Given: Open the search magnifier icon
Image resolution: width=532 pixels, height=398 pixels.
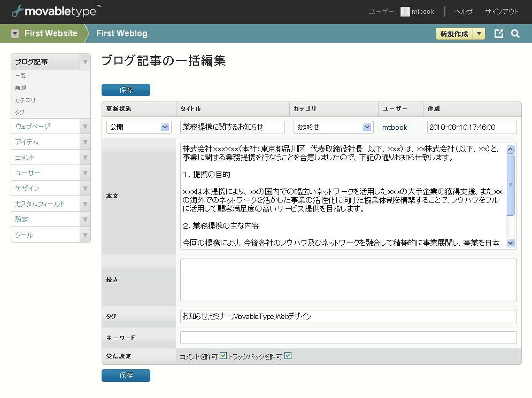Looking at the screenshot, I should click(515, 34).
